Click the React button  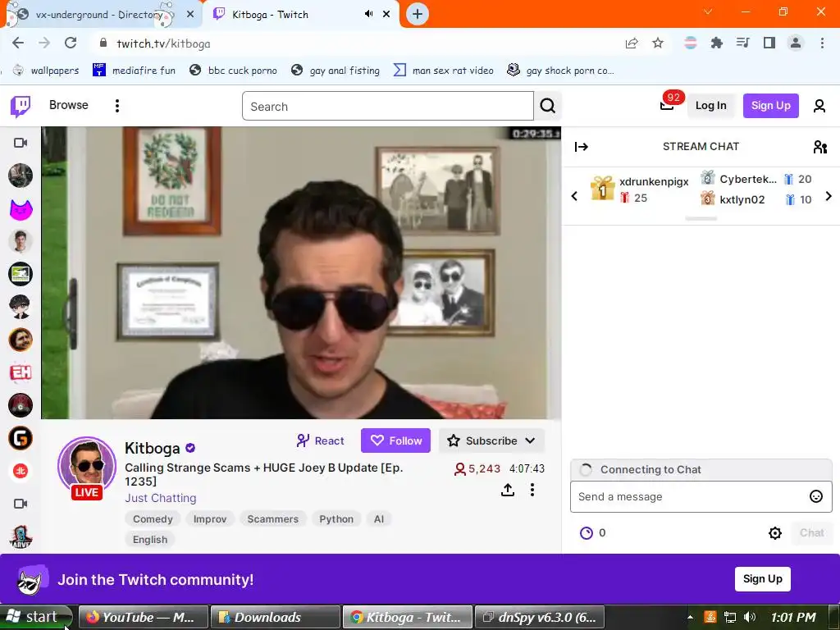point(321,441)
